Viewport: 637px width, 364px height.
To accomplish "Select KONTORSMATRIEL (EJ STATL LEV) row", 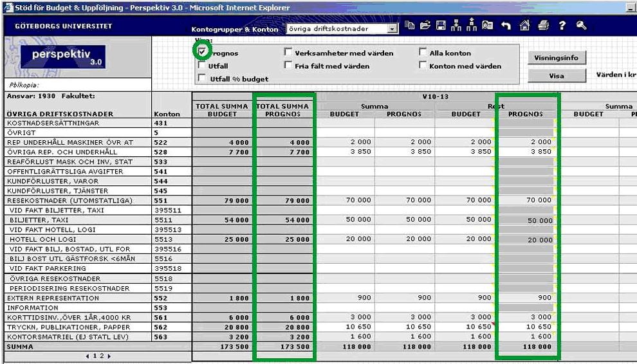I will point(68,337).
